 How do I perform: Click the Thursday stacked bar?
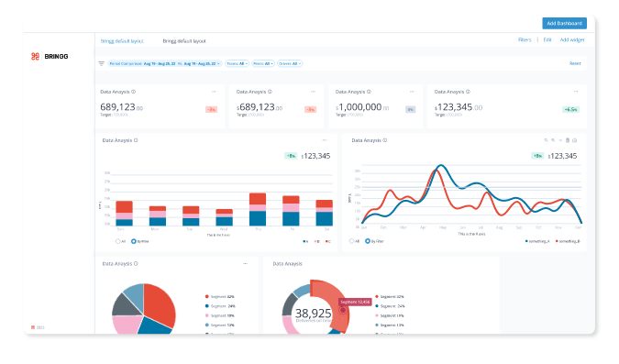pos(258,209)
